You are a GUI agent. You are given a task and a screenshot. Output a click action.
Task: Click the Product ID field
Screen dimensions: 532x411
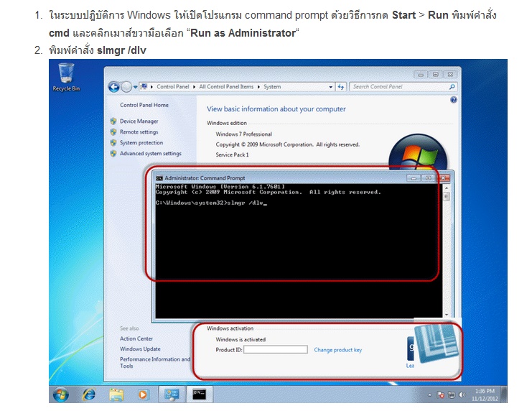pos(276,349)
